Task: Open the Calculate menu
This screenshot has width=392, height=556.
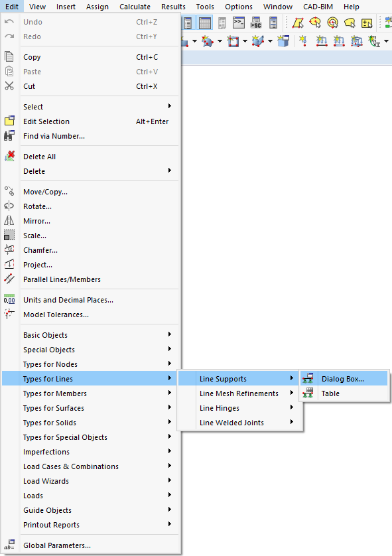Action: tap(135, 7)
